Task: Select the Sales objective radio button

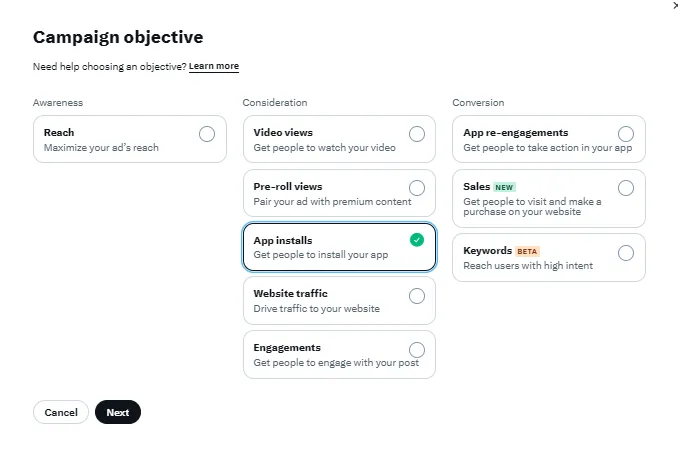Action: pyautogui.click(x=626, y=188)
